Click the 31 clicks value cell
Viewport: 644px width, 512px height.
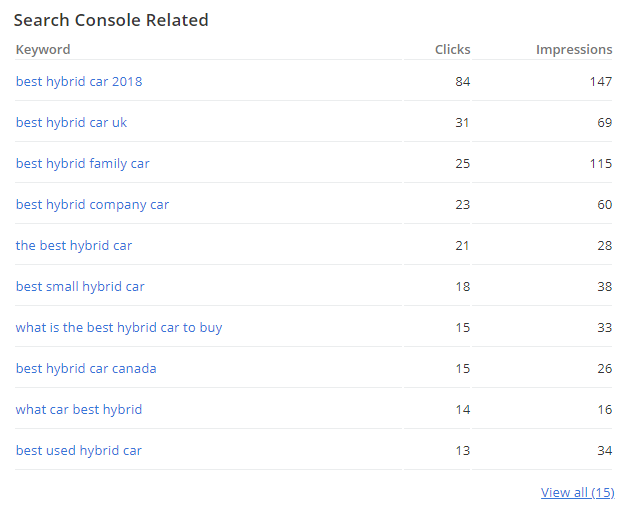pos(462,122)
